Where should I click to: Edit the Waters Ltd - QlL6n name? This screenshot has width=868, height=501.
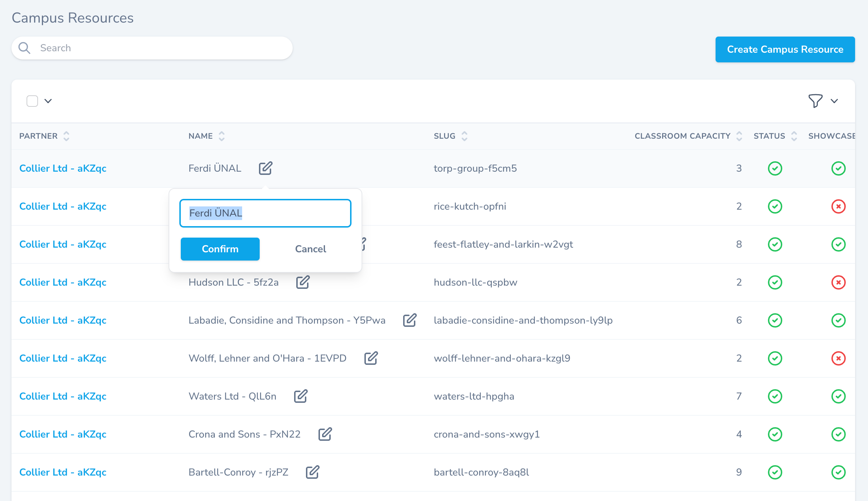click(301, 396)
